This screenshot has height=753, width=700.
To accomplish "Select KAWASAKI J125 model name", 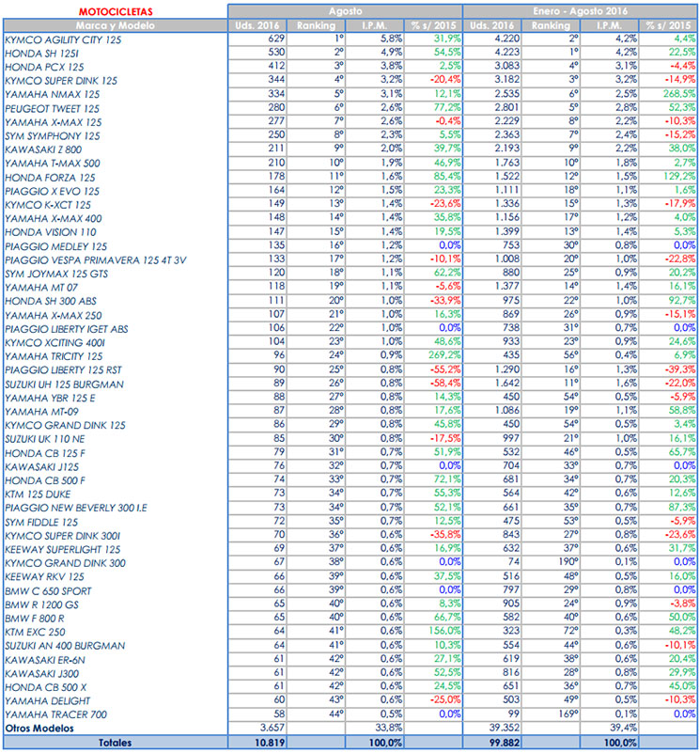I will tap(41, 467).
